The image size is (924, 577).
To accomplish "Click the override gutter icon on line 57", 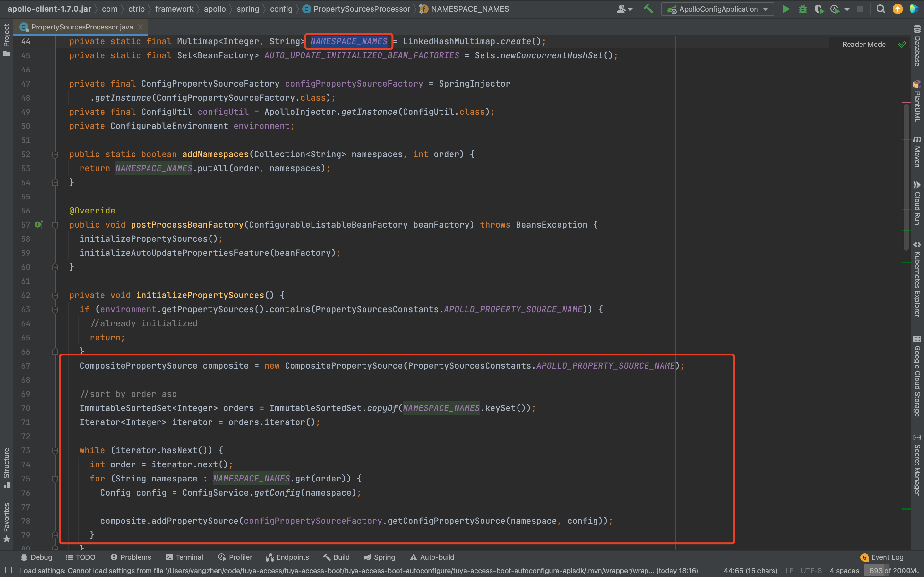I will coord(39,225).
